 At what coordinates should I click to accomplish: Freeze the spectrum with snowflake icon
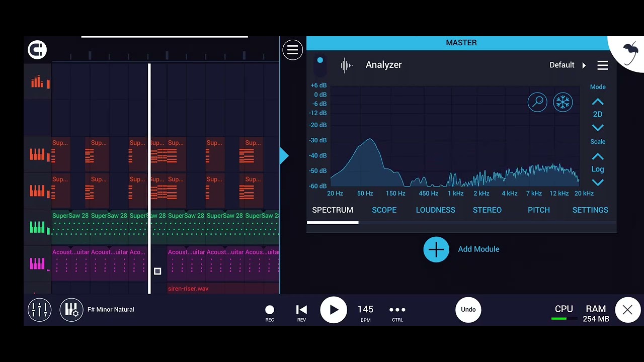(x=563, y=102)
